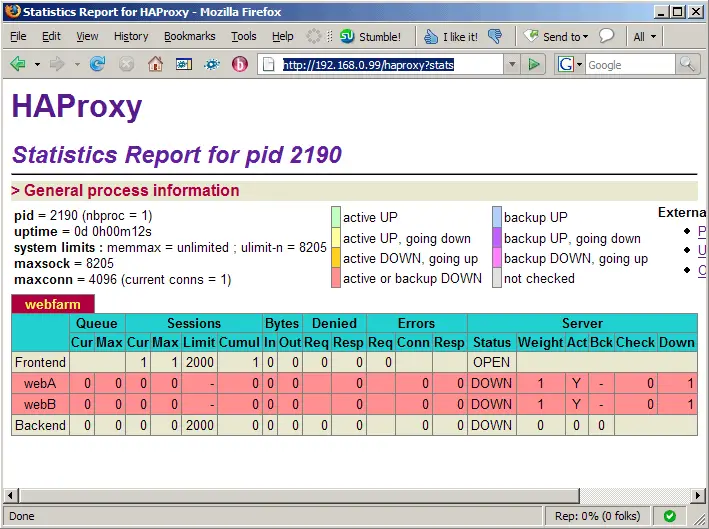Click the search magnifier icon
The width and height of the screenshot is (709, 529).
tap(687, 65)
